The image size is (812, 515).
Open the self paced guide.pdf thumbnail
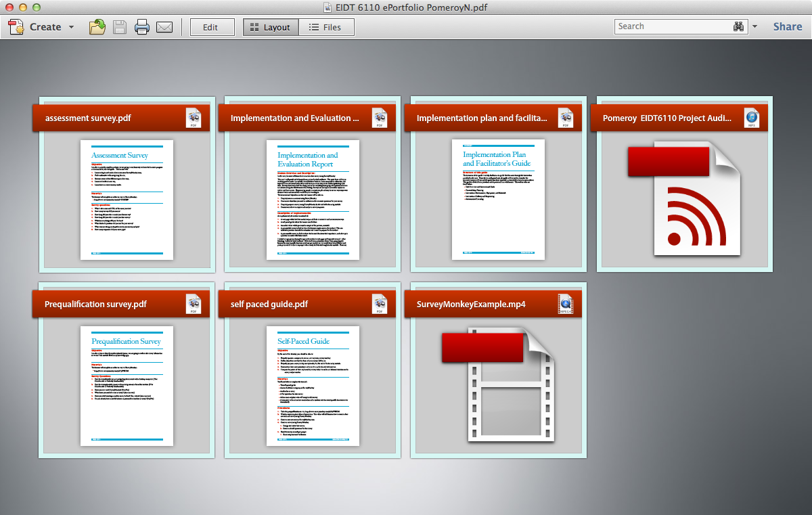pos(313,386)
